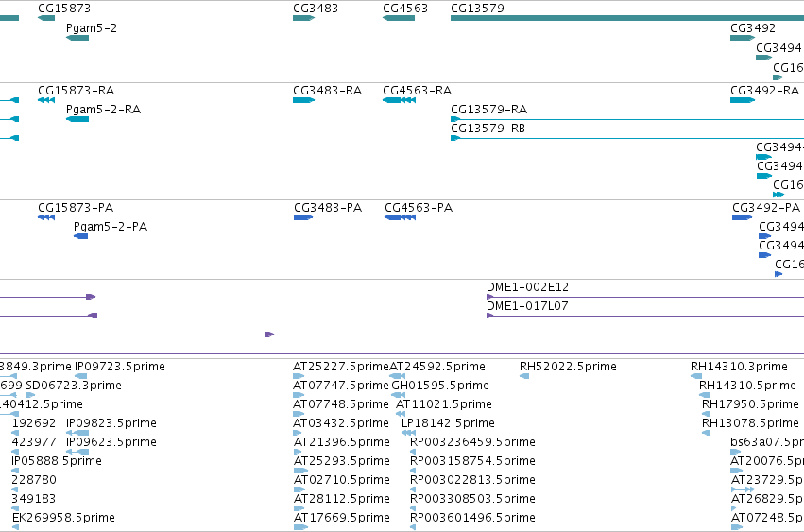Select EST label AT25293.5prime
This screenshot has height=532, width=804.
click(342, 461)
